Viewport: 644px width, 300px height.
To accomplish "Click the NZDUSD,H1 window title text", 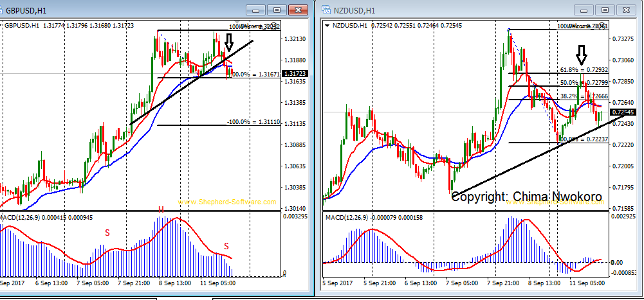I will pyautogui.click(x=353, y=11).
